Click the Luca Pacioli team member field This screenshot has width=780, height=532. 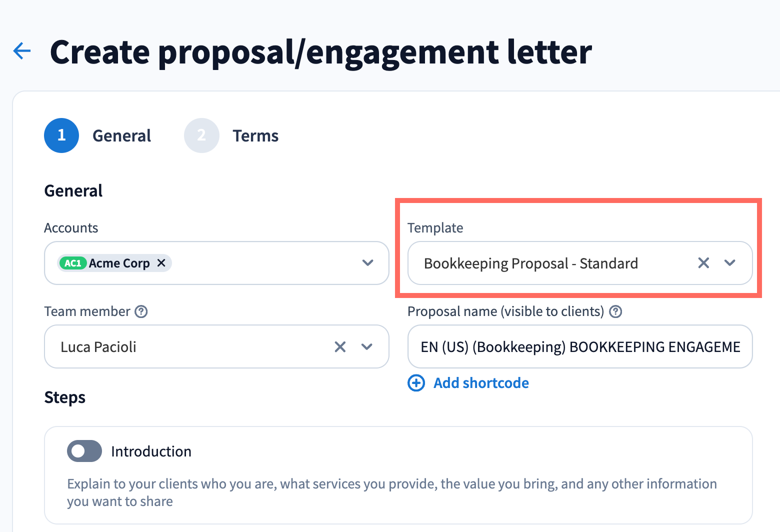[190, 347]
